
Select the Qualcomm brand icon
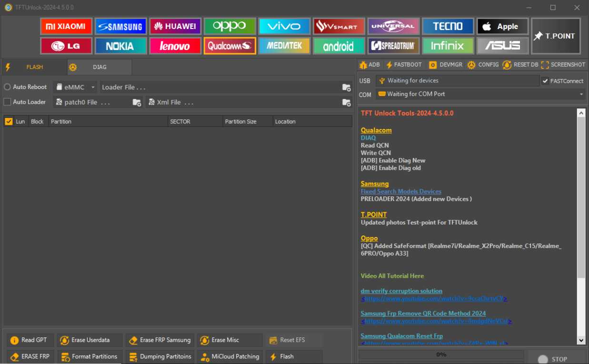(x=230, y=46)
